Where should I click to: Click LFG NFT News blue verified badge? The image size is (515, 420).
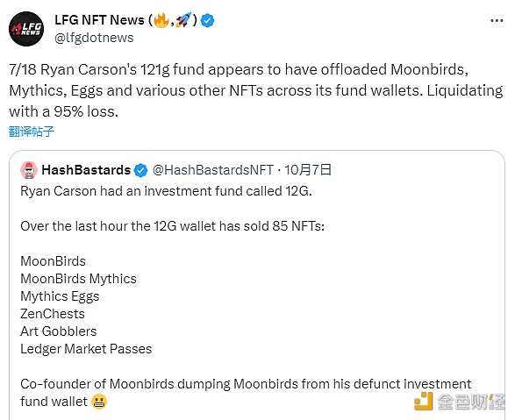208,21
